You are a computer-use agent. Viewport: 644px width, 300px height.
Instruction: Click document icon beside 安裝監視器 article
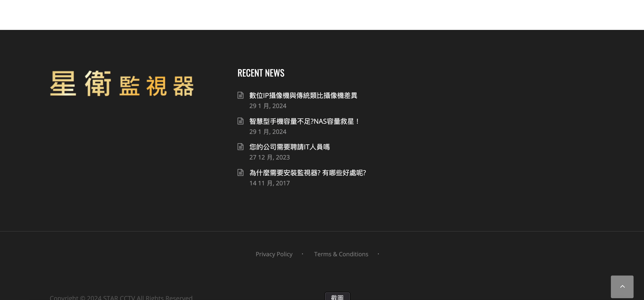point(240,173)
